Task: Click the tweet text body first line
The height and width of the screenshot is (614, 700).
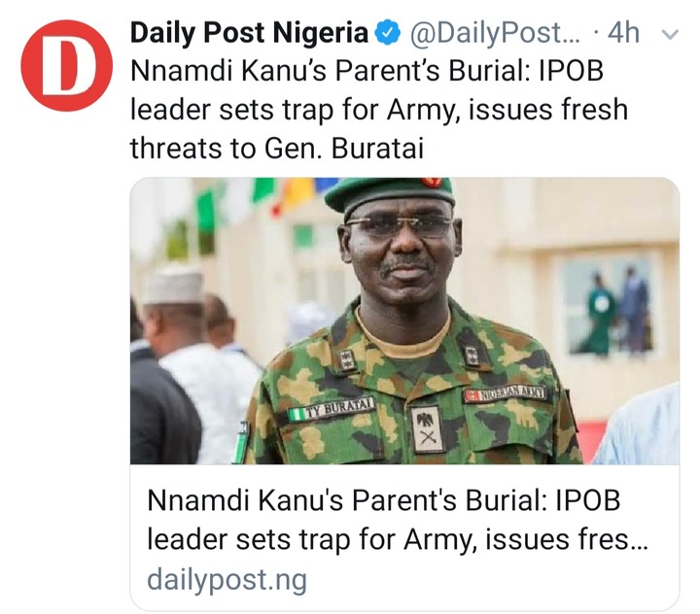Action: (367, 71)
